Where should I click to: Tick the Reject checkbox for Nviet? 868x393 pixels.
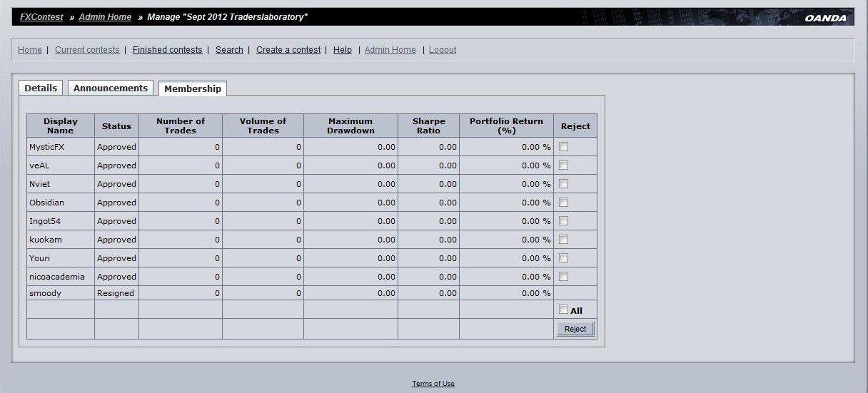[x=564, y=183]
